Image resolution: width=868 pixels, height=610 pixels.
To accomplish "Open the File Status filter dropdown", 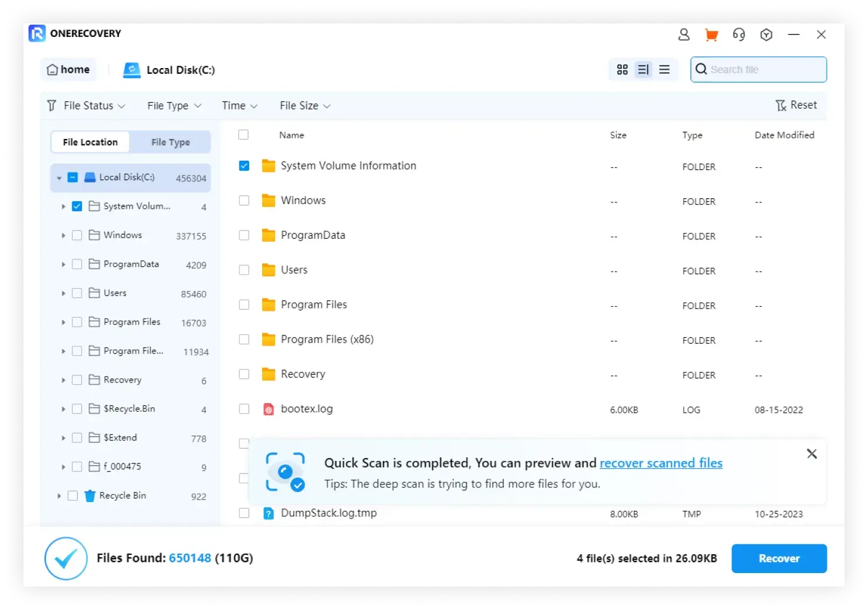I will pyautogui.click(x=87, y=106).
